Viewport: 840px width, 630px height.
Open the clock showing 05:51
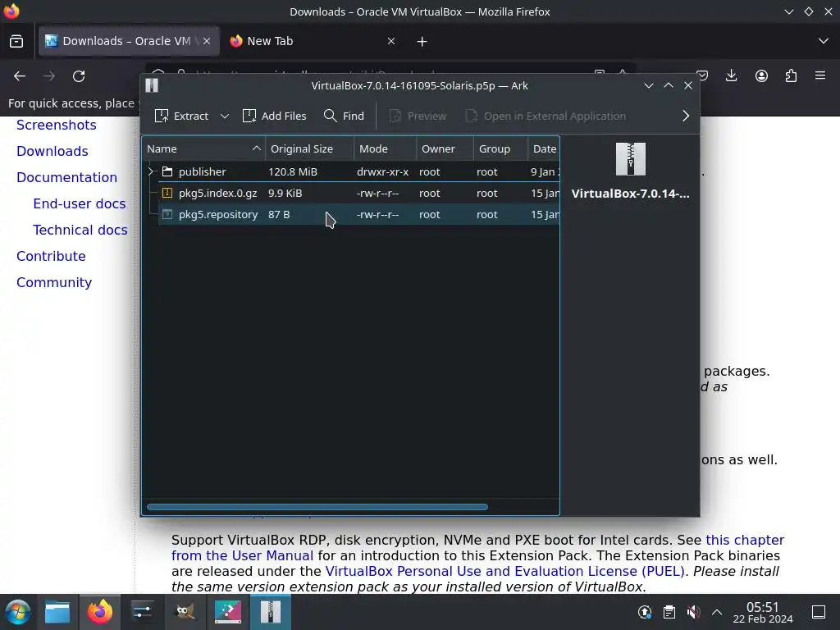763,612
